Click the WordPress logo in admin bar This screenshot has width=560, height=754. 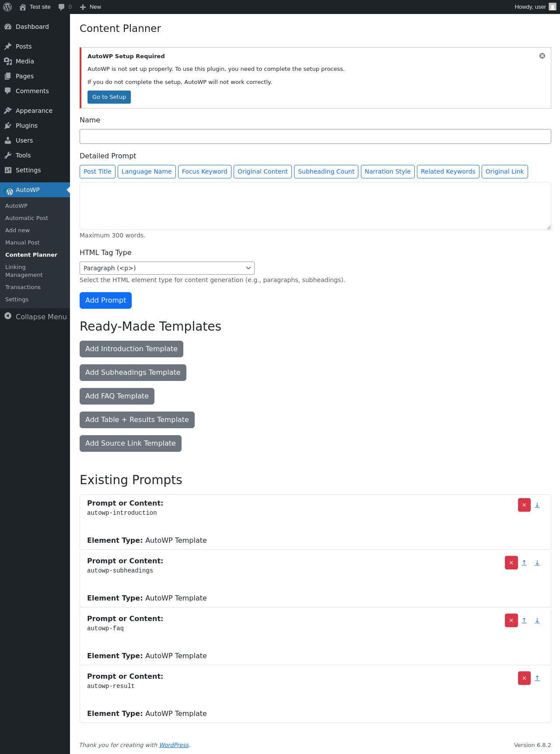pyautogui.click(x=7, y=7)
